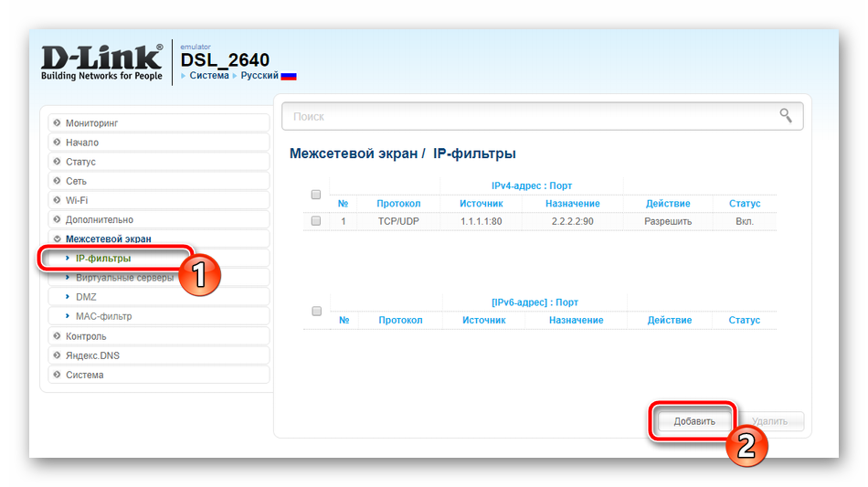Expand the Яндекс.DNS menu section

tap(159, 355)
